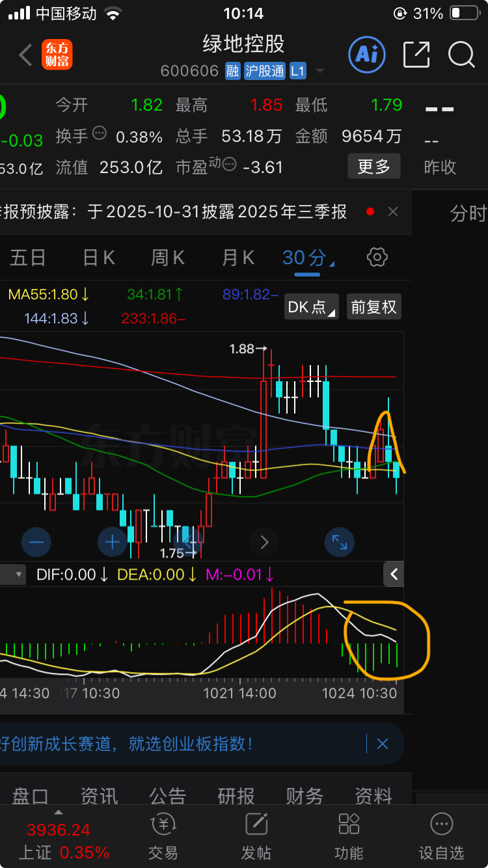Open the 研报 research tab
The image size is (488, 868).
click(x=236, y=796)
